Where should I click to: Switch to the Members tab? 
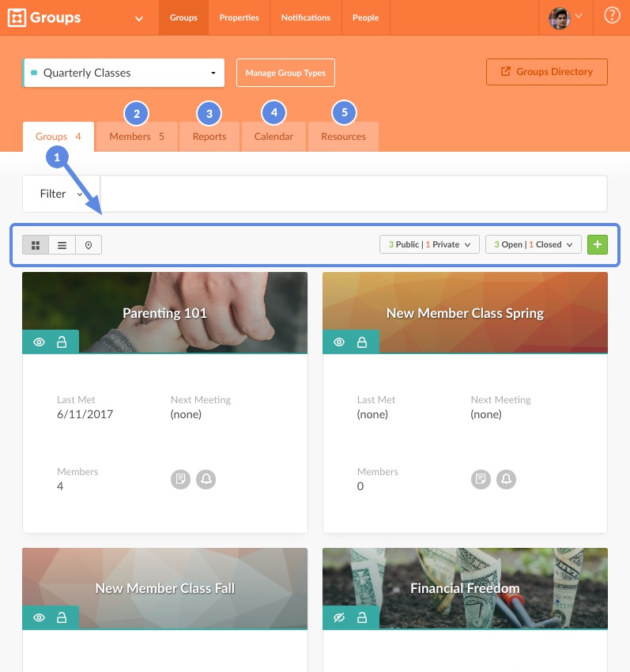tap(137, 137)
